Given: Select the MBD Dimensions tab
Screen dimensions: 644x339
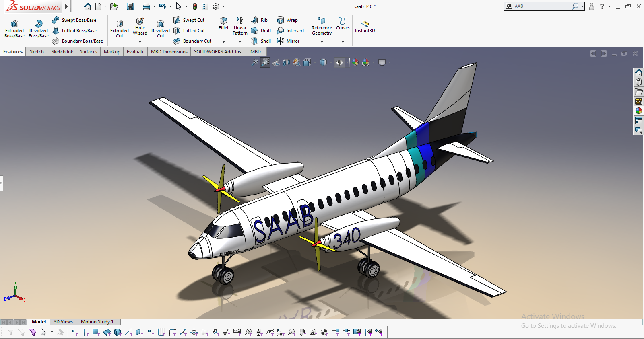Looking at the screenshot, I should 169,52.
